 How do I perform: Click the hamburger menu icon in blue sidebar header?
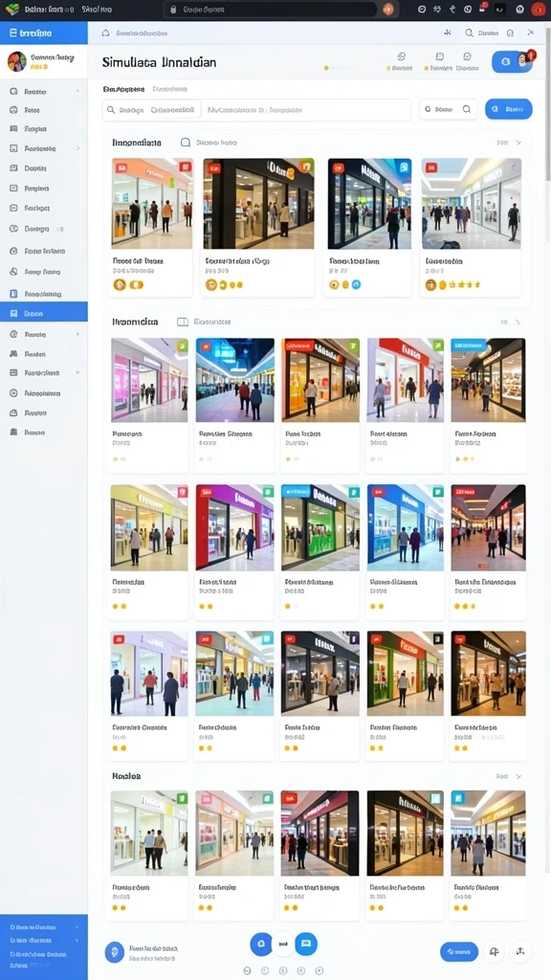(13, 33)
